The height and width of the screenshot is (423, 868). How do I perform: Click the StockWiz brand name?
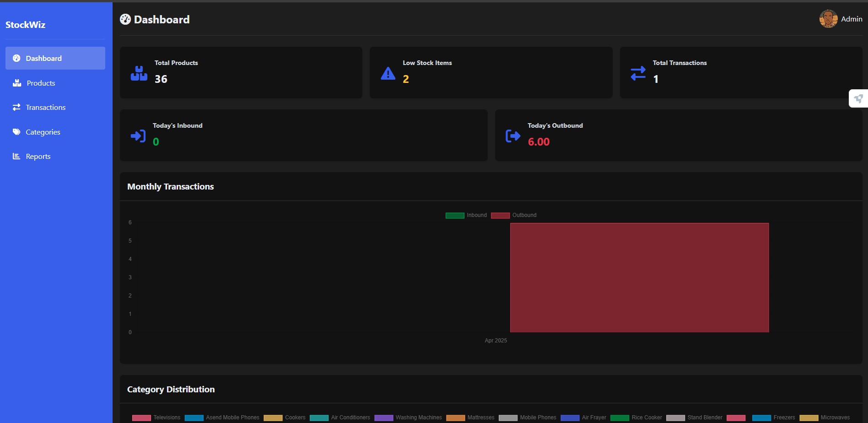[26, 25]
